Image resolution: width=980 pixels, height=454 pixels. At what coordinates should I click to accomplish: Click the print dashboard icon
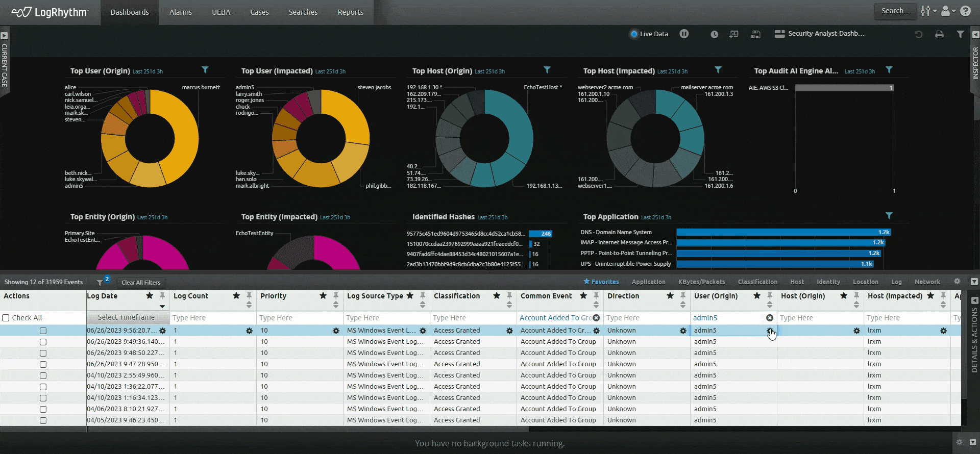coord(939,34)
